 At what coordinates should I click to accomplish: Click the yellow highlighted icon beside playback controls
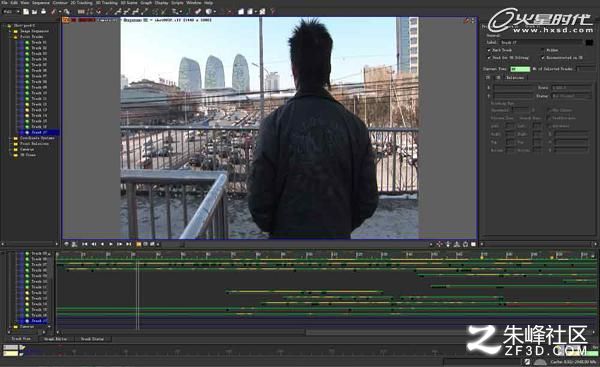[x=139, y=244]
